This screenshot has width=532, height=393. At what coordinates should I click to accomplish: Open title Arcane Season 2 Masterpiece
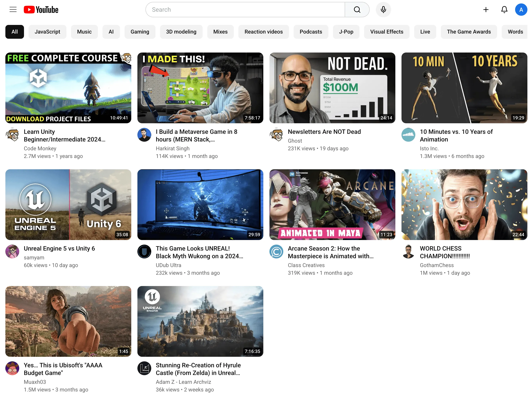331,252
